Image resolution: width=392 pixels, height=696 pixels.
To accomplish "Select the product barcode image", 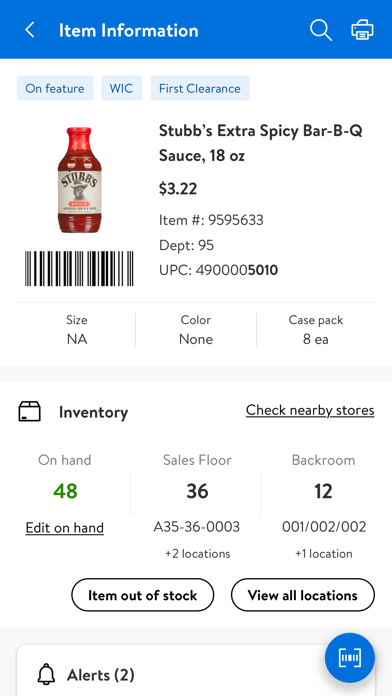I will coord(79,269).
